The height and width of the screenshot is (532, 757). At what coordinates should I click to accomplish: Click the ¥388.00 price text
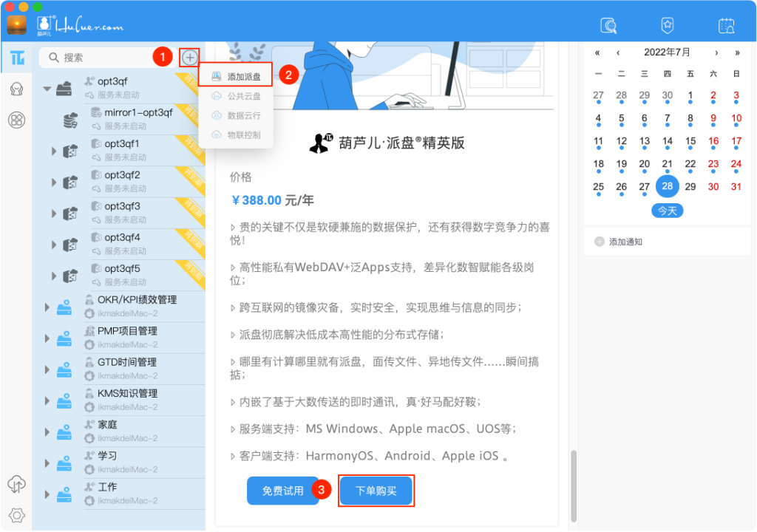click(x=257, y=200)
